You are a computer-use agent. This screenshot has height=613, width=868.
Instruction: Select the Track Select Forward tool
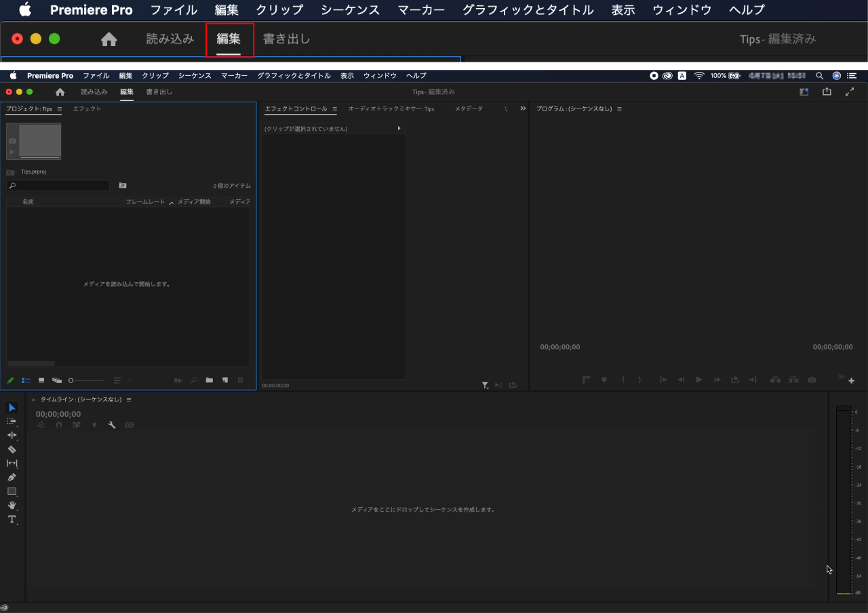[12, 421]
